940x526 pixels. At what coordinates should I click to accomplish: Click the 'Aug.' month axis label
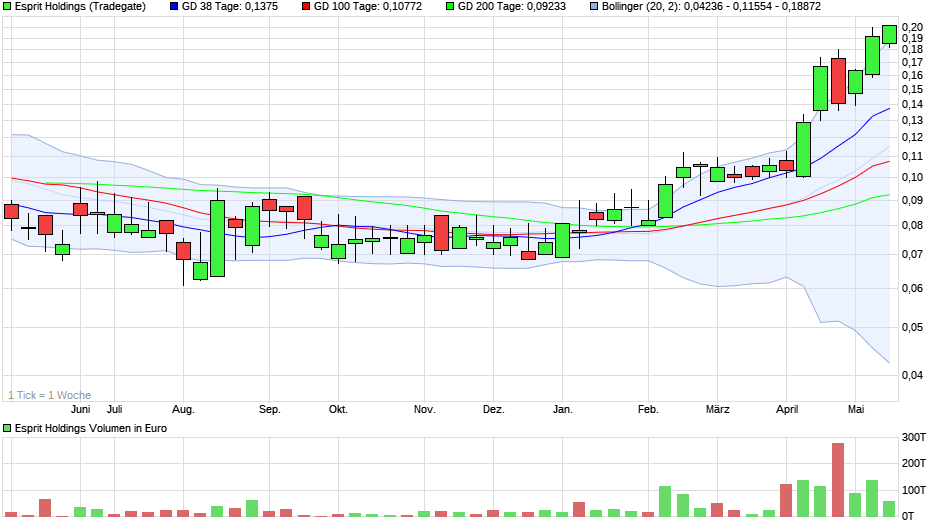[183, 409]
